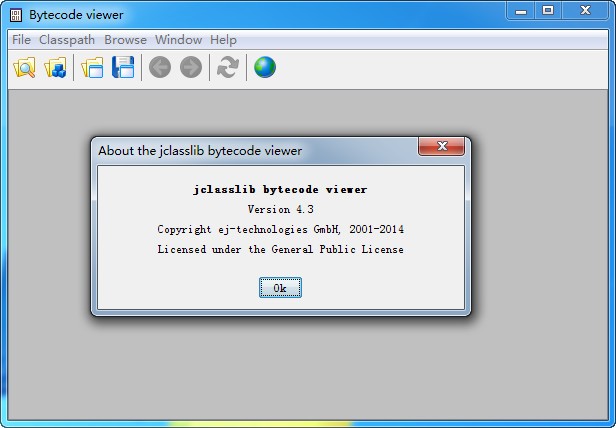Click the Bytecode viewer title bar app icon

click(15, 16)
